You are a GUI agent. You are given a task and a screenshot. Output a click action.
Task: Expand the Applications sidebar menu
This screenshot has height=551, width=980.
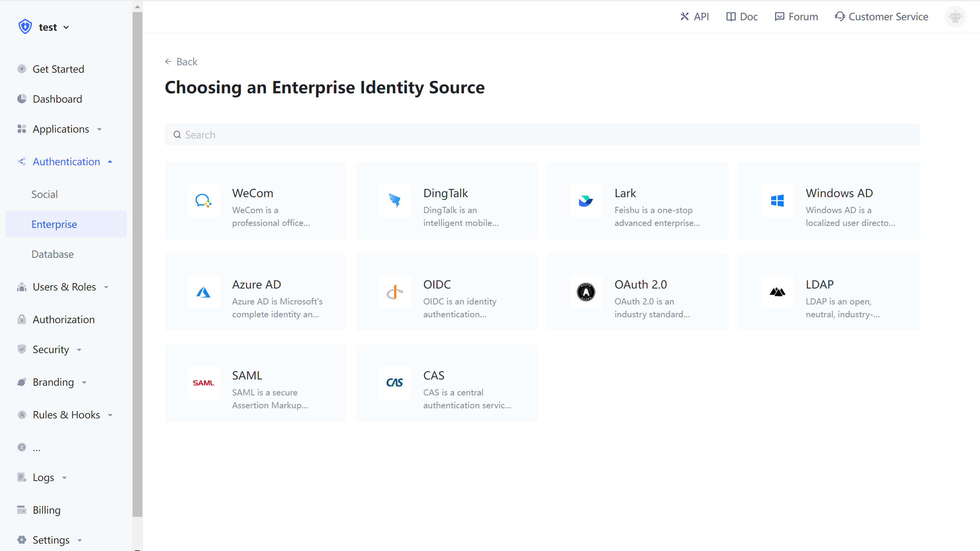click(x=61, y=129)
